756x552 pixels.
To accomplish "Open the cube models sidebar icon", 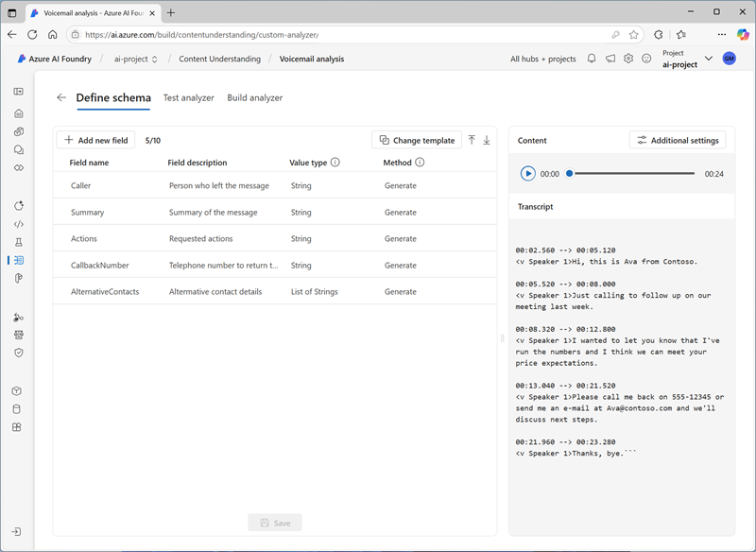I will [x=17, y=391].
